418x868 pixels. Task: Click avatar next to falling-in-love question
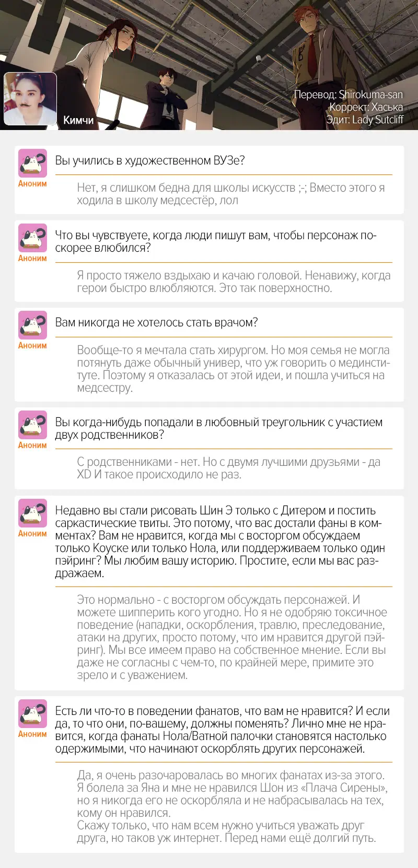point(32,238)
